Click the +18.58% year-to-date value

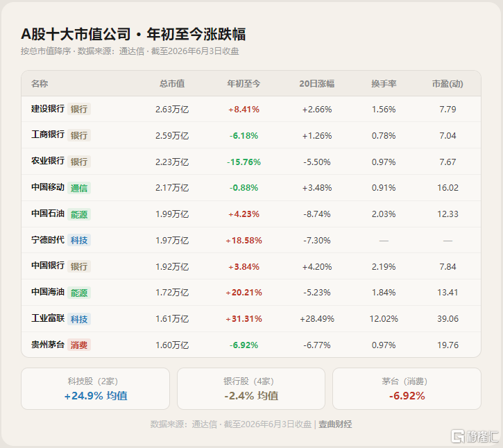(244, 240)
